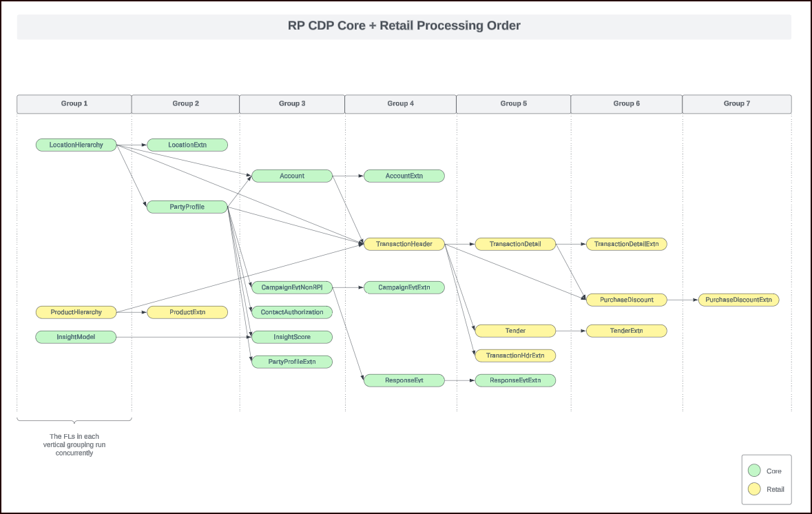Viewport: 812px width, 514px height.
Task: Select the PurchaseDiscount node
Action: click(x=627, y=299)
